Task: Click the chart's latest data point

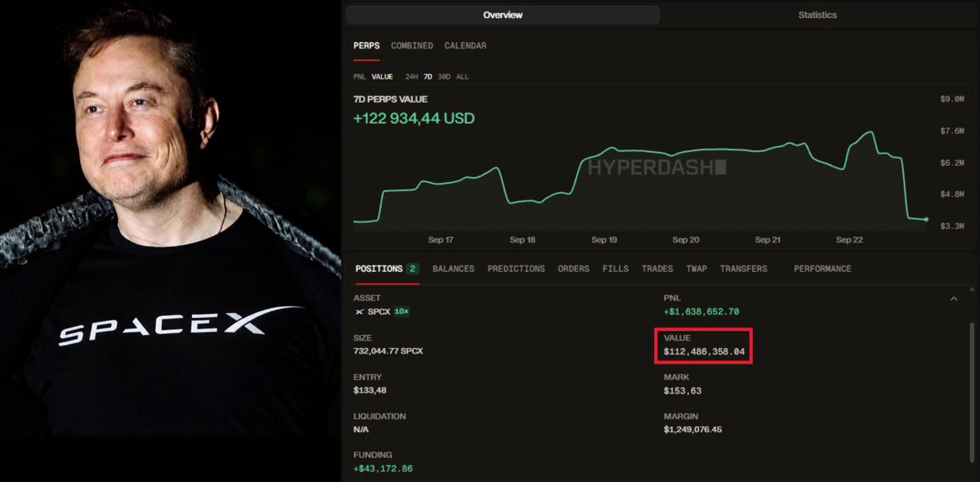Action: [x=926, y=219]
